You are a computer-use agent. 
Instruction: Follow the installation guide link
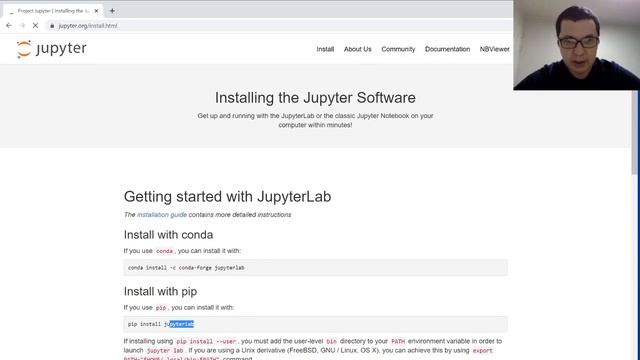click(162, 215)
